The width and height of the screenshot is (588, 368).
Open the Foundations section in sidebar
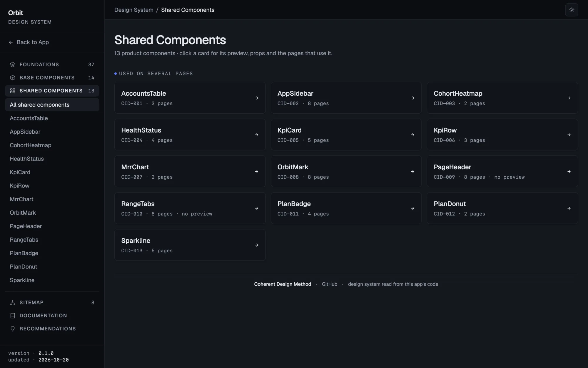coord(52,64)
